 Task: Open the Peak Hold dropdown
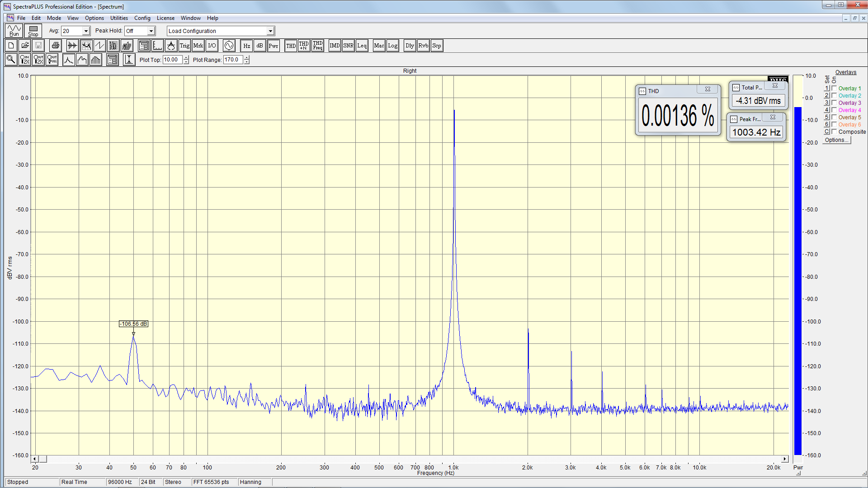click(x=151, y=31)
